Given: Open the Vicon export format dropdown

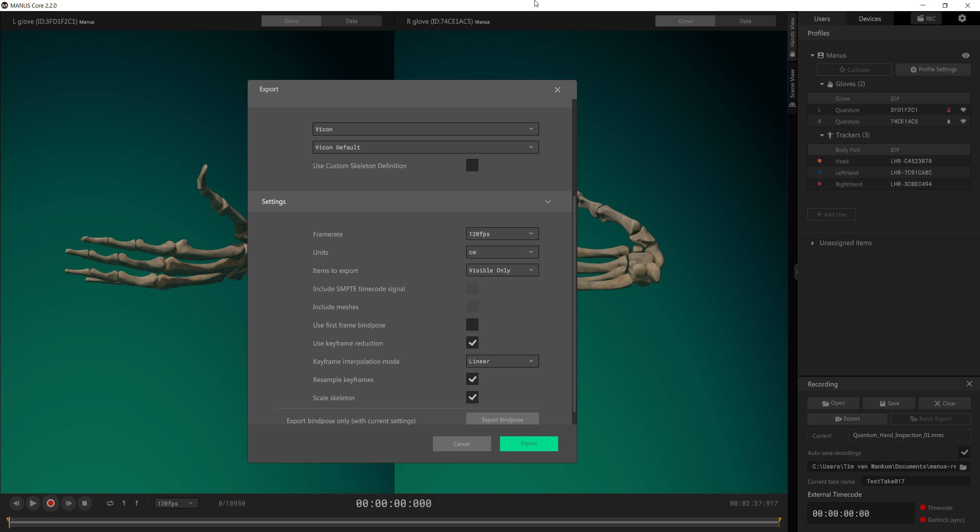Looking at the screenshot, I should [x=425, y=129].
